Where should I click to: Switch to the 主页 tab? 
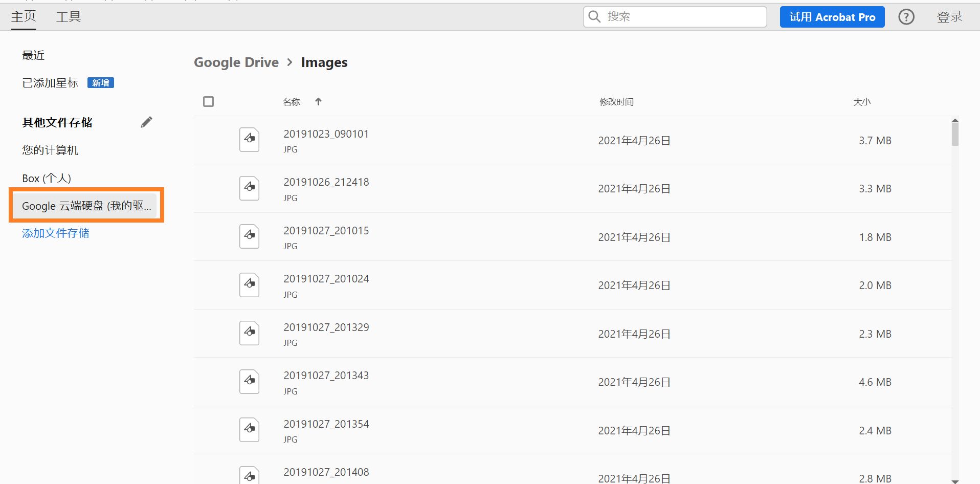point(24,17)
